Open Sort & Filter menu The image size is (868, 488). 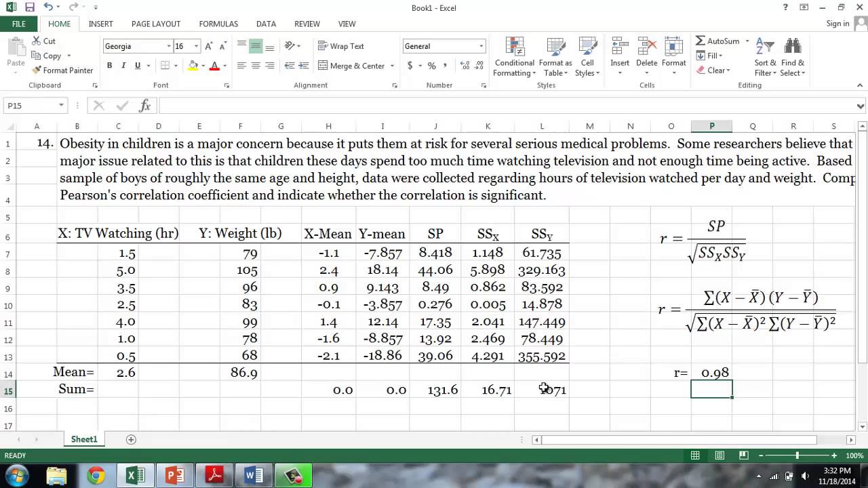[x=765, y=57]
